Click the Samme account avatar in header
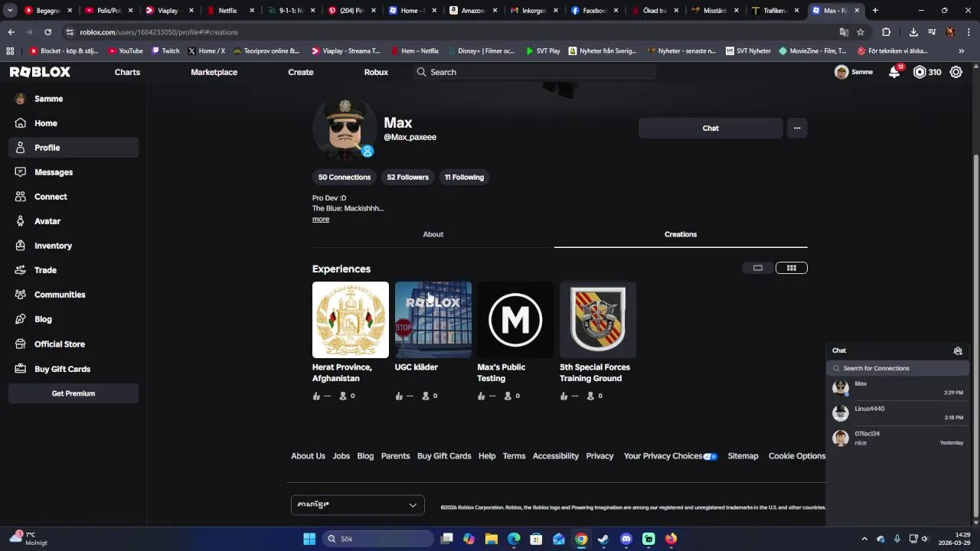 pos(841,72)
